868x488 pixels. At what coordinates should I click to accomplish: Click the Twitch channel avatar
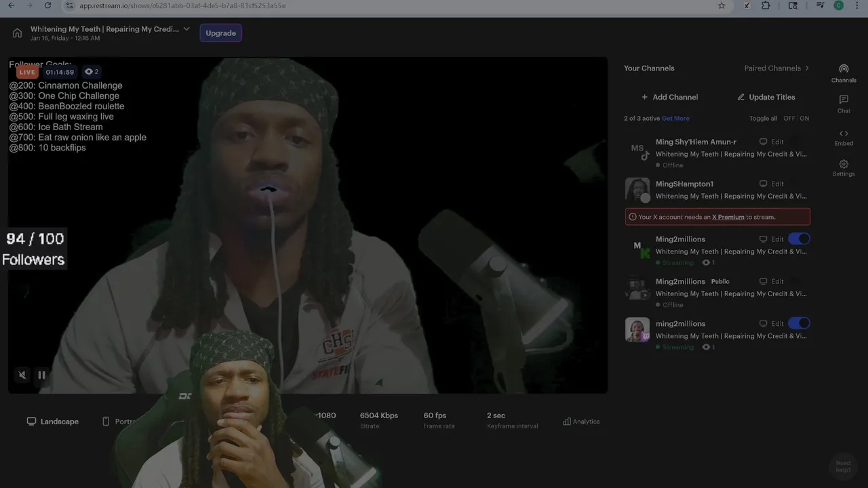pyautogui.click(x=637, y=330)
